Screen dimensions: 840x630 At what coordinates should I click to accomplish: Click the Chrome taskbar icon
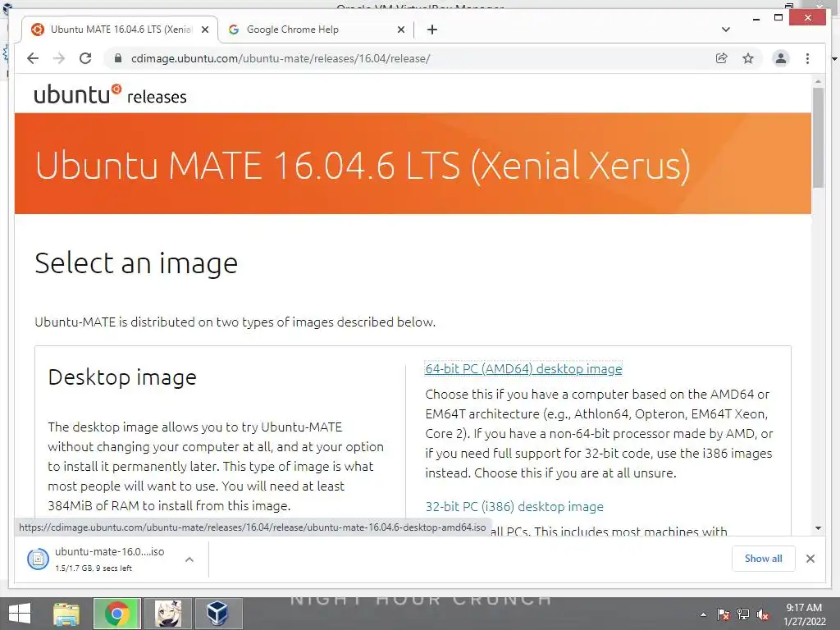tap(117, 614)
